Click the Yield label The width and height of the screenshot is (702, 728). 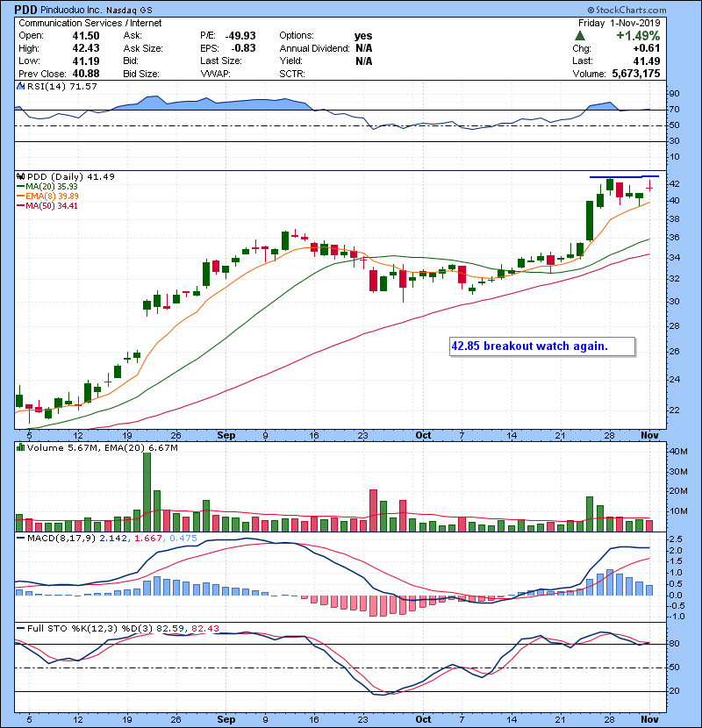(x=290, y=61)
